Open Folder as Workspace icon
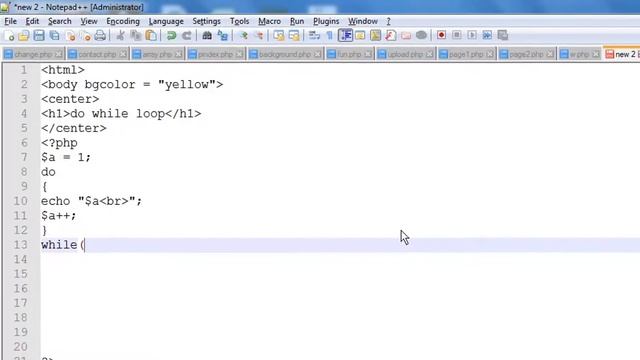640x360 pixels. pos(406,36)
